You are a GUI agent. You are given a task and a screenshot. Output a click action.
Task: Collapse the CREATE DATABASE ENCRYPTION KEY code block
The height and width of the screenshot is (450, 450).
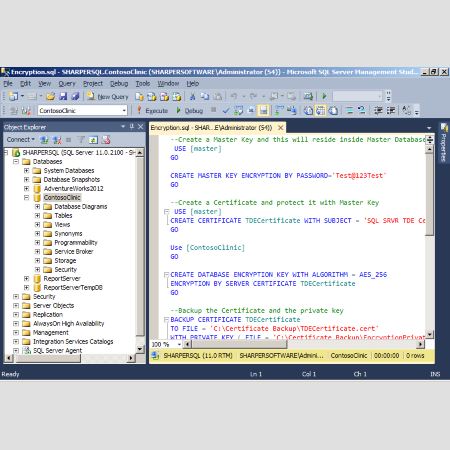pyautogui.click(x=166, y=275)
